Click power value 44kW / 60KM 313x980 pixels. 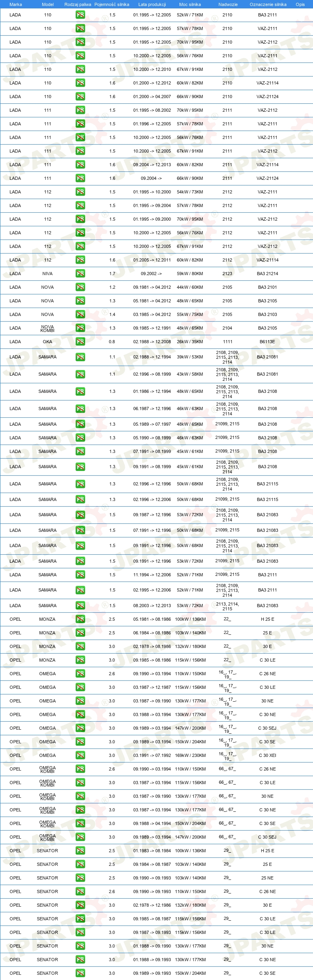190,287
